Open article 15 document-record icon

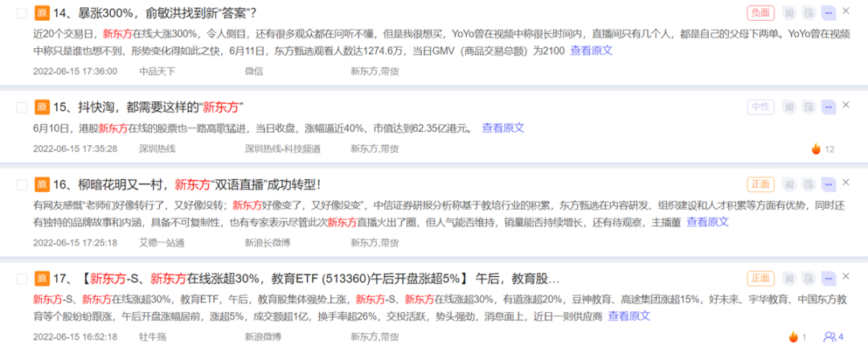tap(809, 106)
